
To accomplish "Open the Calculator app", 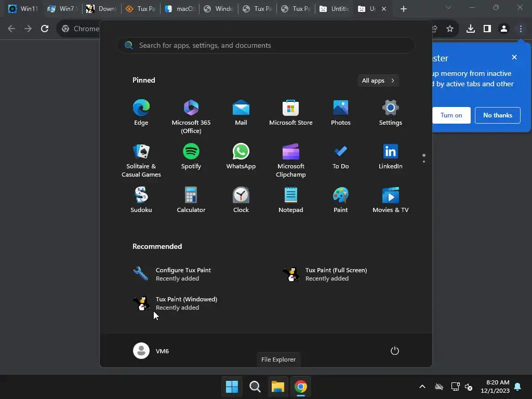I will click(191, 200).
